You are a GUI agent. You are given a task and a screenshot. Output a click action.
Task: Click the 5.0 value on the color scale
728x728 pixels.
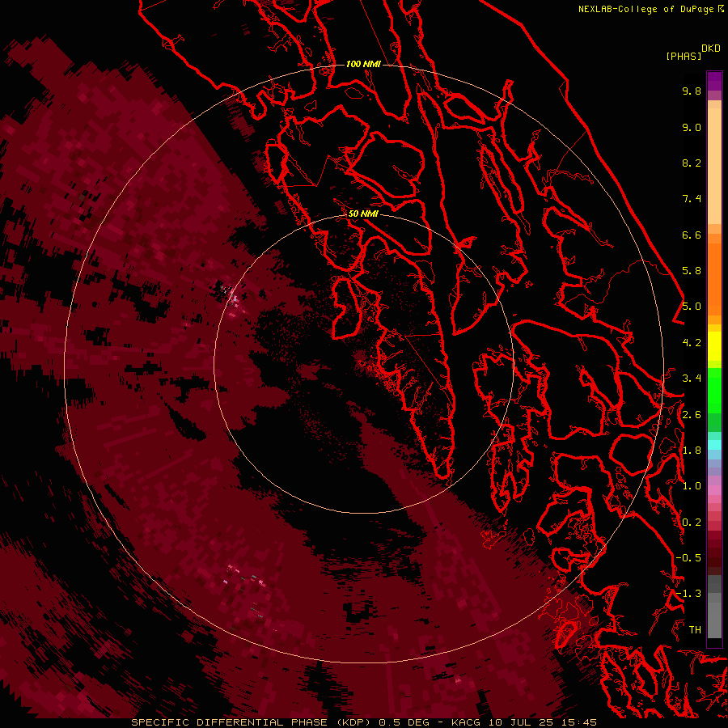click(x=692, y=307)
